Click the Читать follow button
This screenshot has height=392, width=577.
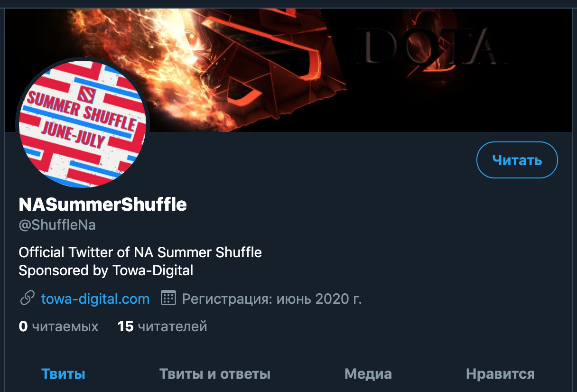(517, 160)
